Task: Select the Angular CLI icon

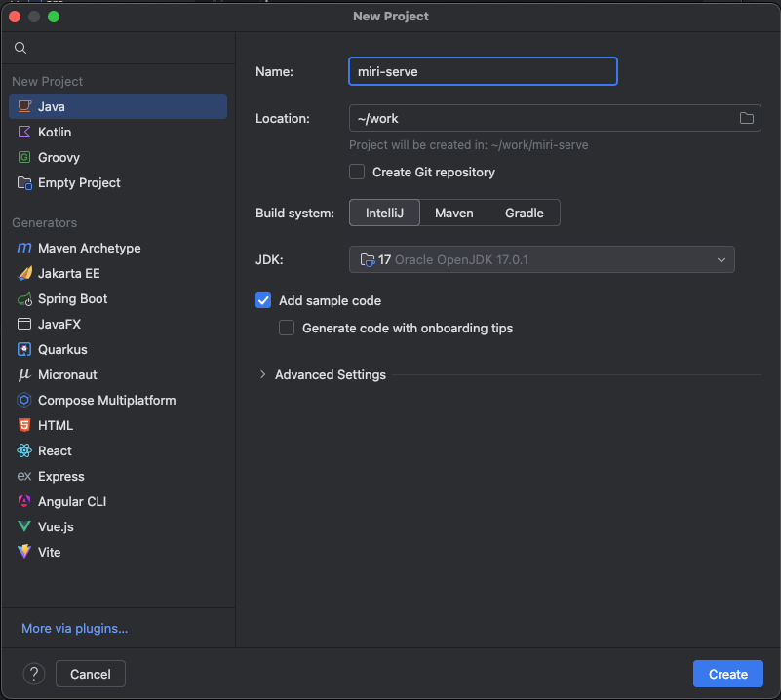Action: (x=24, y=501)
